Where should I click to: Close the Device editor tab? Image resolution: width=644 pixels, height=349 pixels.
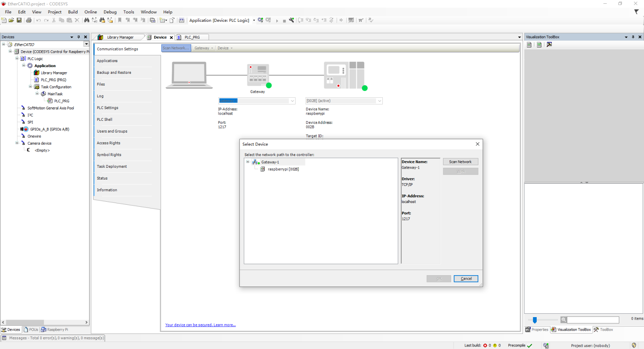click(171, 37)
